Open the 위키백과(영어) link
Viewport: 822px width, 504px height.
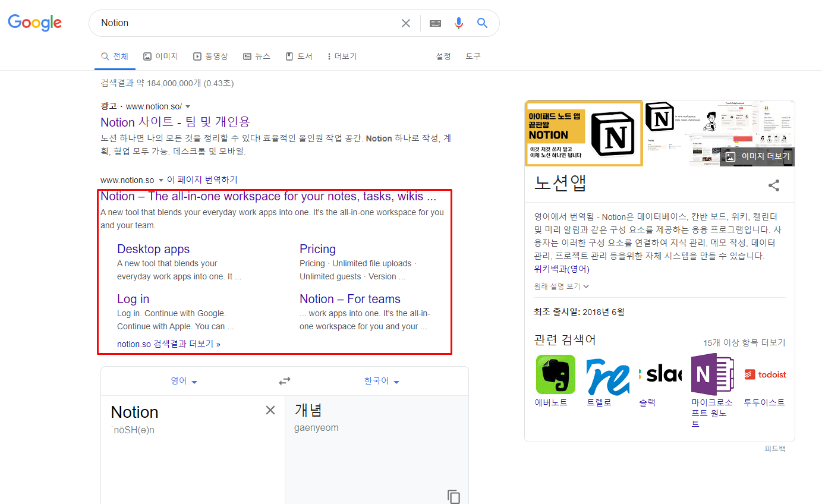point(562,269)
